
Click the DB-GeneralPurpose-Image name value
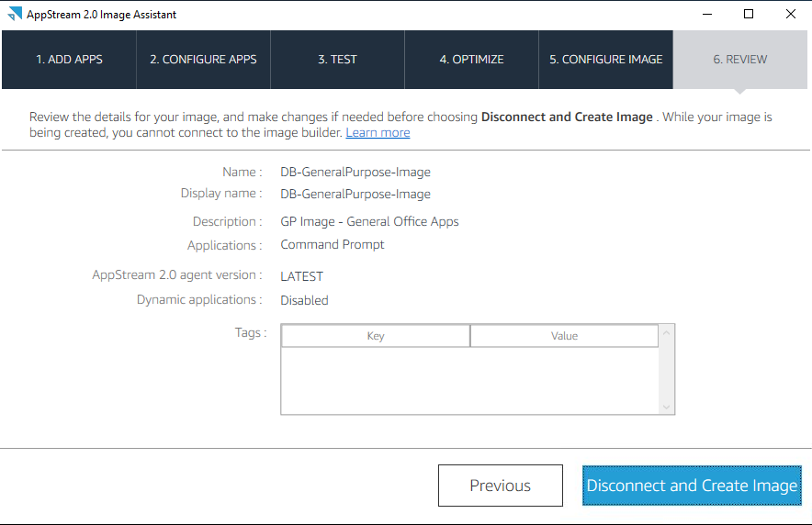[x=355, y=172]
